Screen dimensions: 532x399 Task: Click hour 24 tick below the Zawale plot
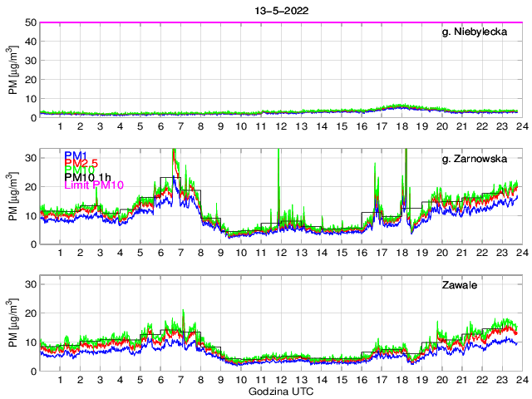pyautogui.click(x=520, y=380)
